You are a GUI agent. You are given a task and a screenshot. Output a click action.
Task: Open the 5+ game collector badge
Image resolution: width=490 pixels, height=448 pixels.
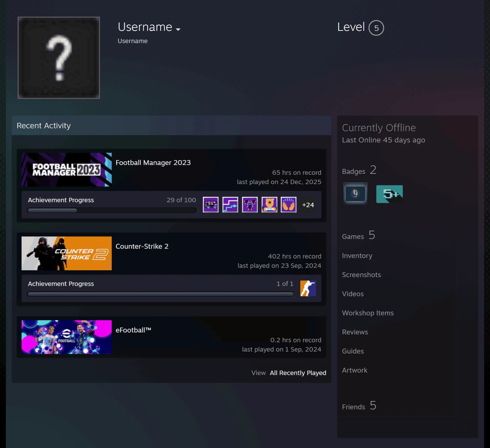(389, 194)
